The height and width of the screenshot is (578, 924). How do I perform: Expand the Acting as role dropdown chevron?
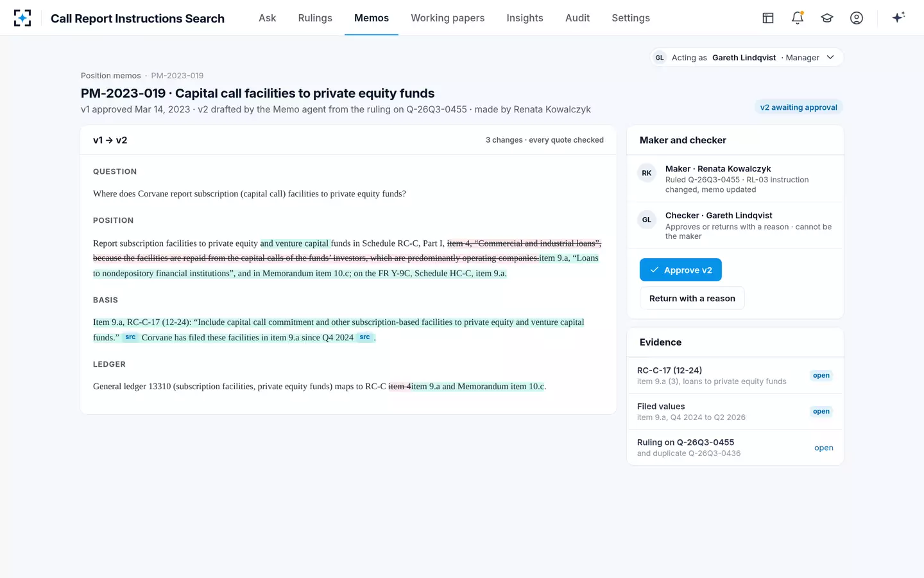click(x=830, y=57)
